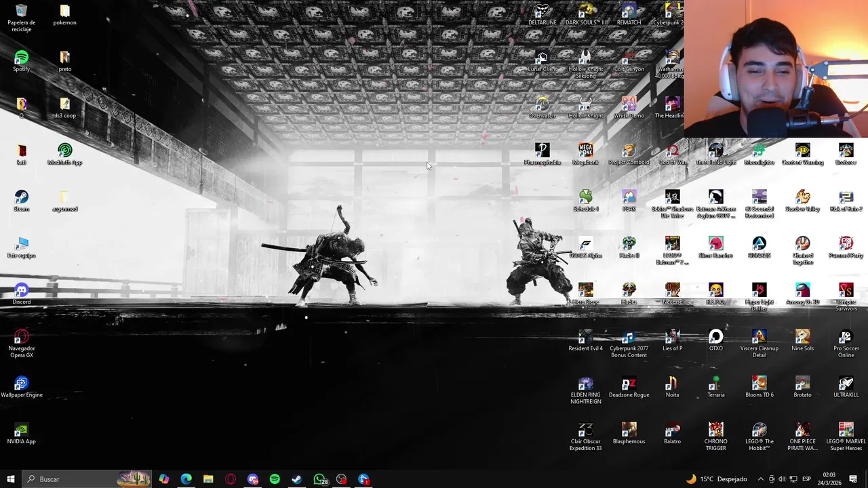Select the OTXO game shortcut
The width and height of the screenshot is (868, 488).
(x=715, y=340)
